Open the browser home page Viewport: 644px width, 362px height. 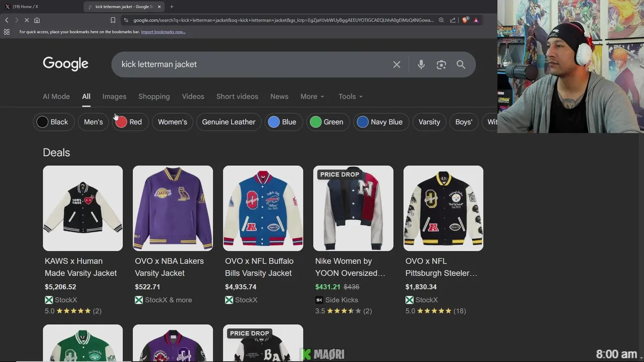(x=37, y=20)
